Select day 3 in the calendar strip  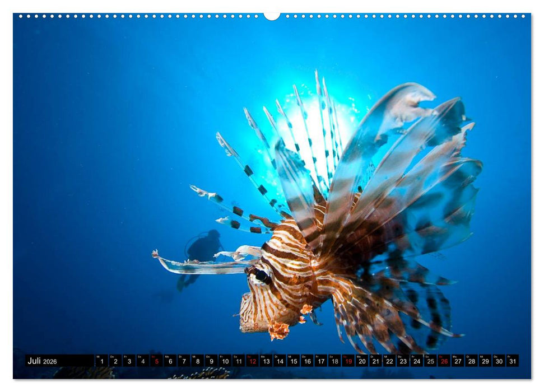[129, 361]
